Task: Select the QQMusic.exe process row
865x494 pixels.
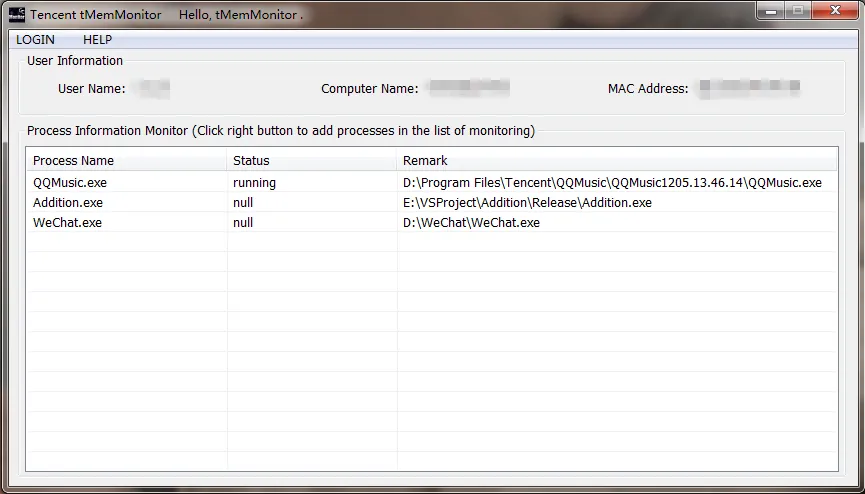Action: pyautogui.click(x=432, y=183)
